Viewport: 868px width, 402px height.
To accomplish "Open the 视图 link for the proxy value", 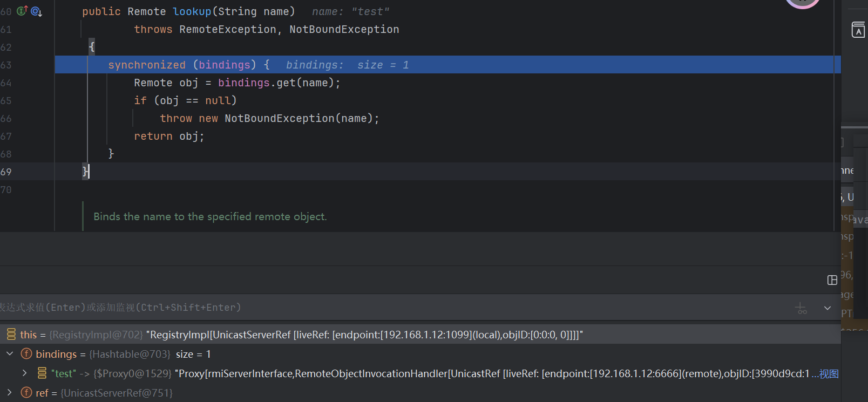I will (x=829, y=373).
